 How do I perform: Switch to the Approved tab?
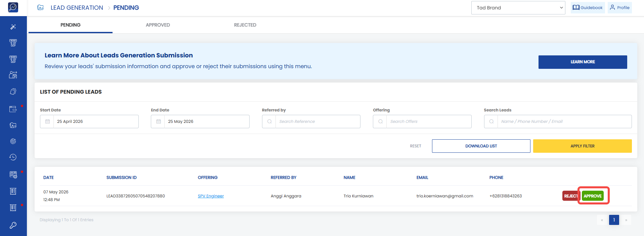[158, 25]
